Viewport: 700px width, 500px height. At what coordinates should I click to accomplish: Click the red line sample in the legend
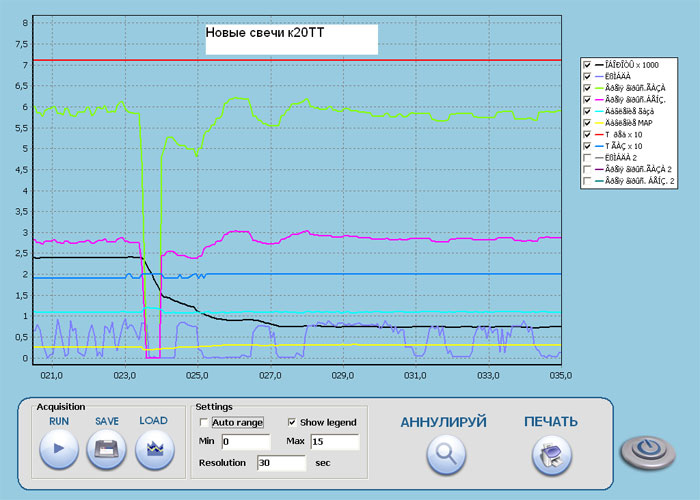point(599,134)
